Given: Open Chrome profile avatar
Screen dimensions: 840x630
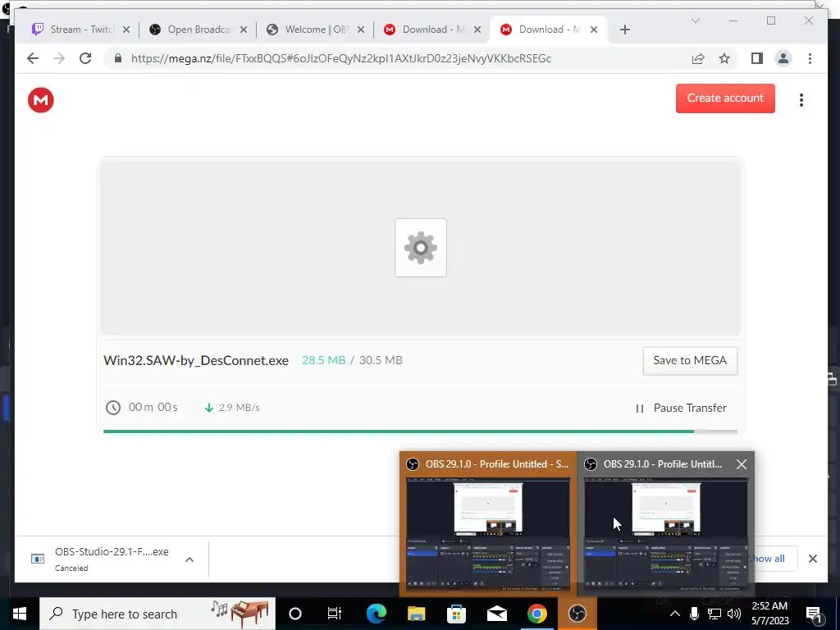Looking at the screenshot, I should point(783,58).
